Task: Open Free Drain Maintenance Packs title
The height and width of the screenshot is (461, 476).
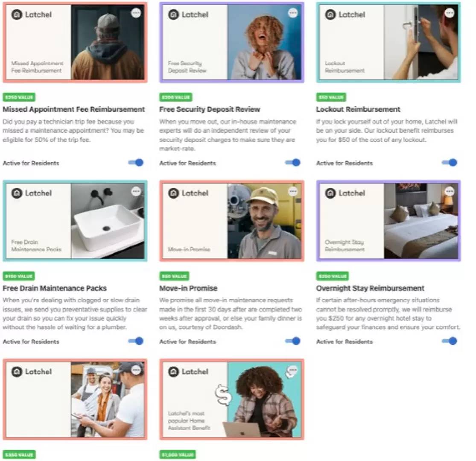Action: click(x=55, y=288)
